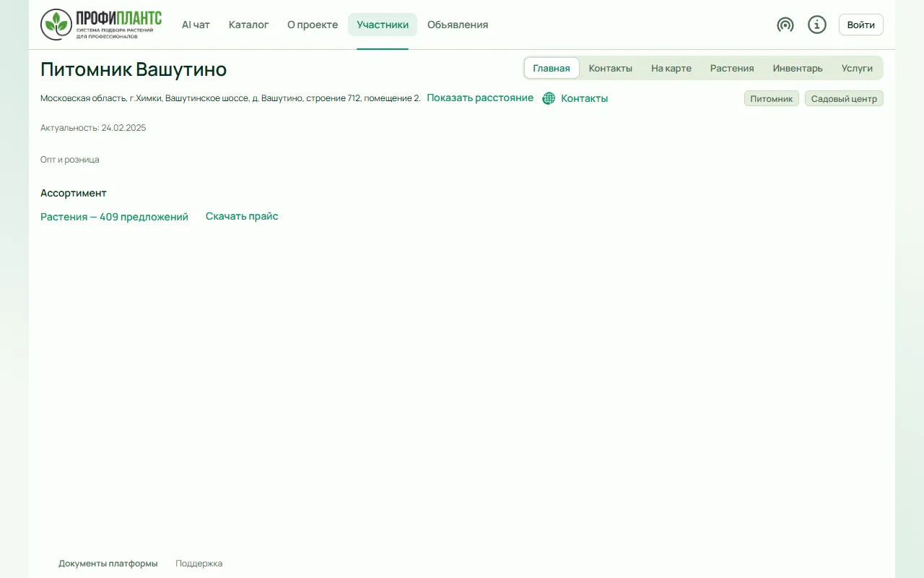Switch to the Главная tab
The image size is (924, 578).
point(552,68)
